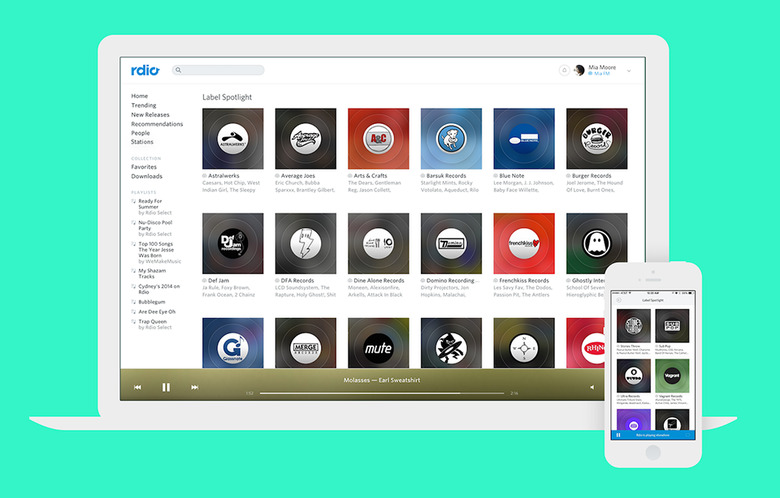This screenshot has width=780, height=498.
Task: Click the search magnifier icon
Action: (178, 71)
